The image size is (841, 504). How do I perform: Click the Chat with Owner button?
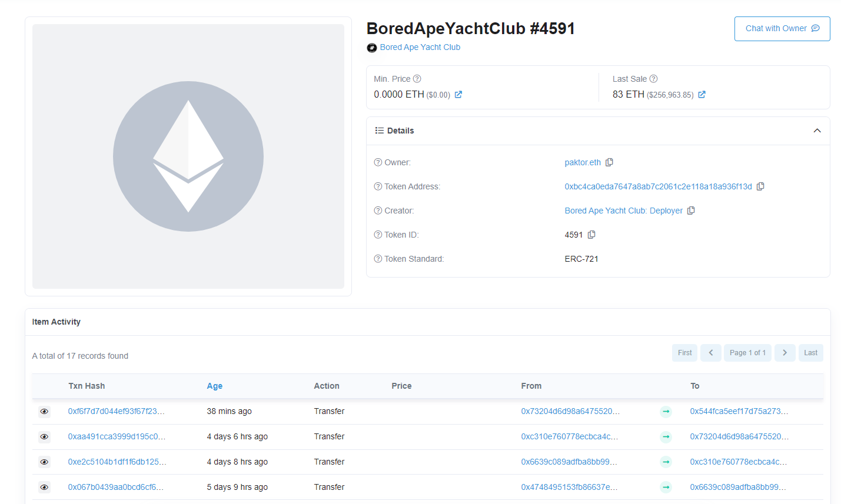coord(782,29)
